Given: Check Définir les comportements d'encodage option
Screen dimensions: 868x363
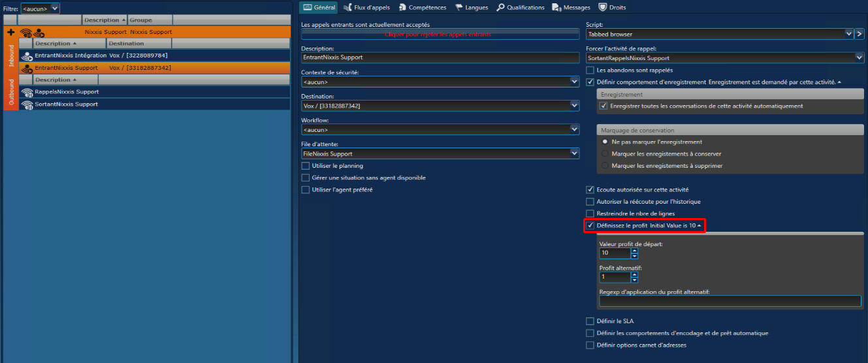Looking at the screenshot, I should pos(590,333).
